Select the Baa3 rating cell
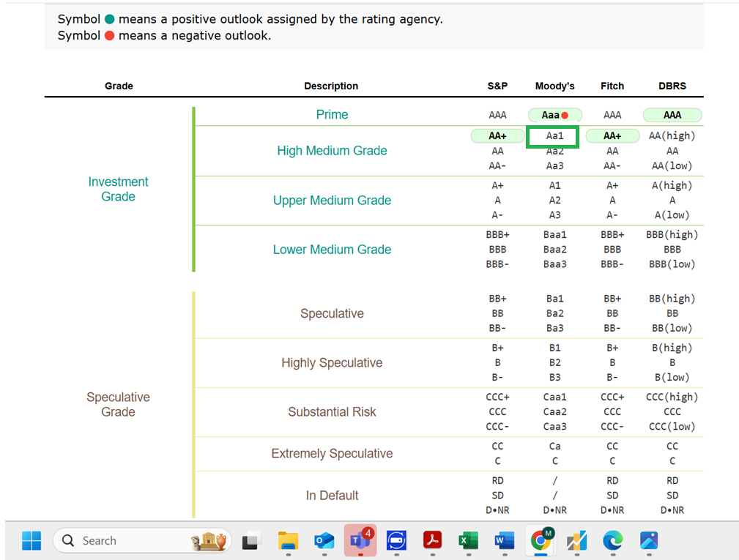The image size is (739, 560). [554, 264]
